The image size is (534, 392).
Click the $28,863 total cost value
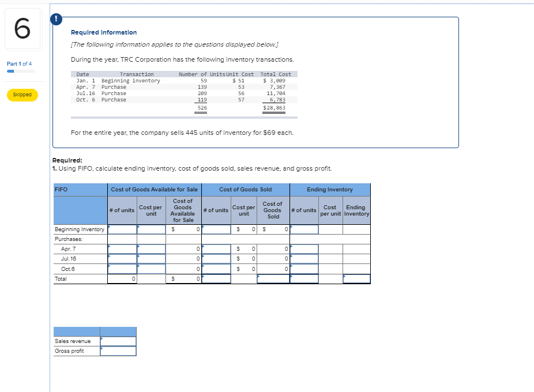[x=274, y=108]
